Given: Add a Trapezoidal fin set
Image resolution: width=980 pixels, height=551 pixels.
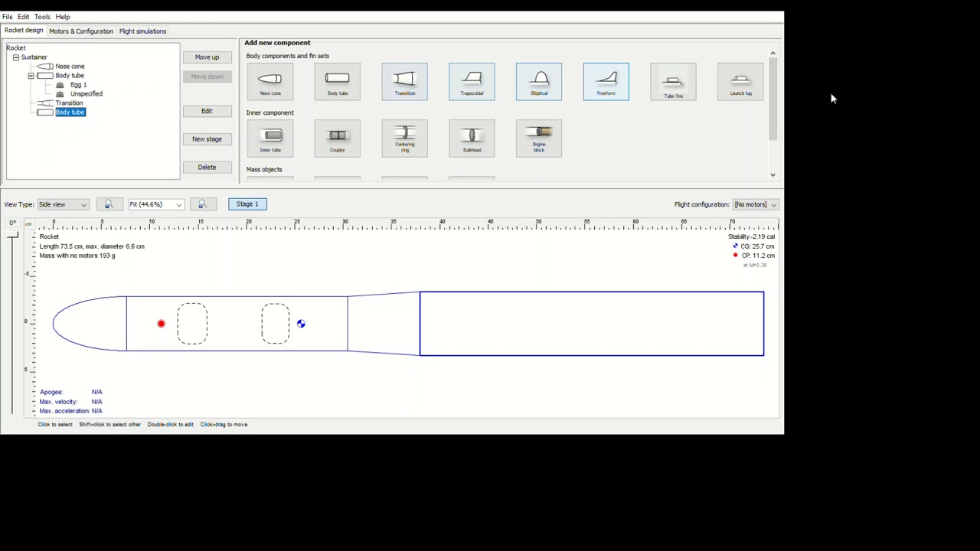Looking at the screenshot, I should 472,81.
